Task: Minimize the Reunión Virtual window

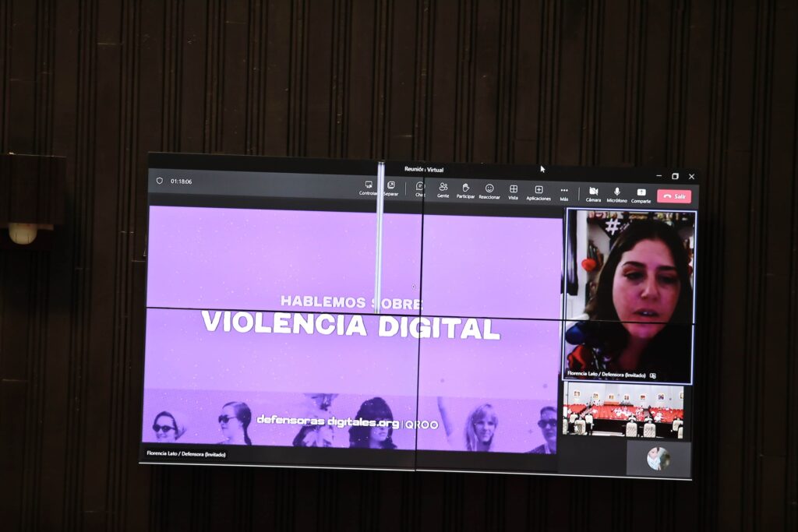Action: [659, 175]
